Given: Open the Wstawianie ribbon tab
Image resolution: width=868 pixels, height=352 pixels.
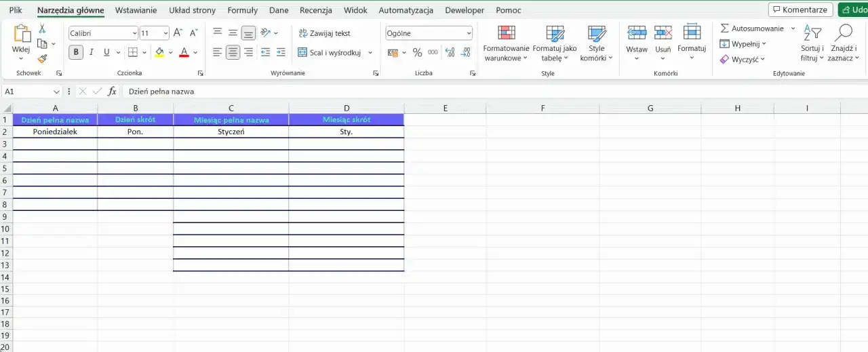Looking at the screenshot, I should pyautogui.click(x=136, y=10).
